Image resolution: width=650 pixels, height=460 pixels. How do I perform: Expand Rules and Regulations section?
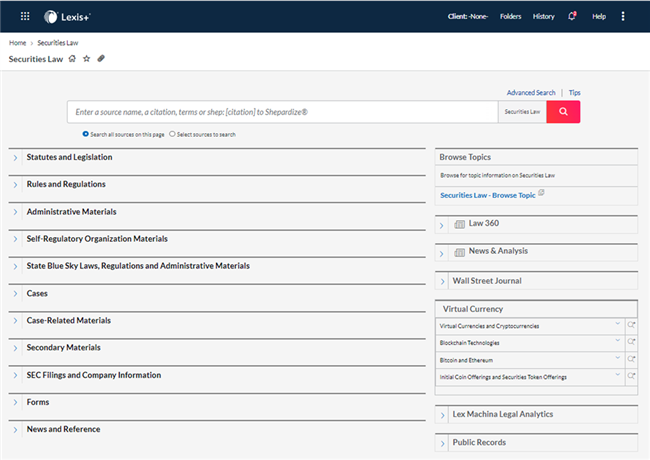point(15,185)
